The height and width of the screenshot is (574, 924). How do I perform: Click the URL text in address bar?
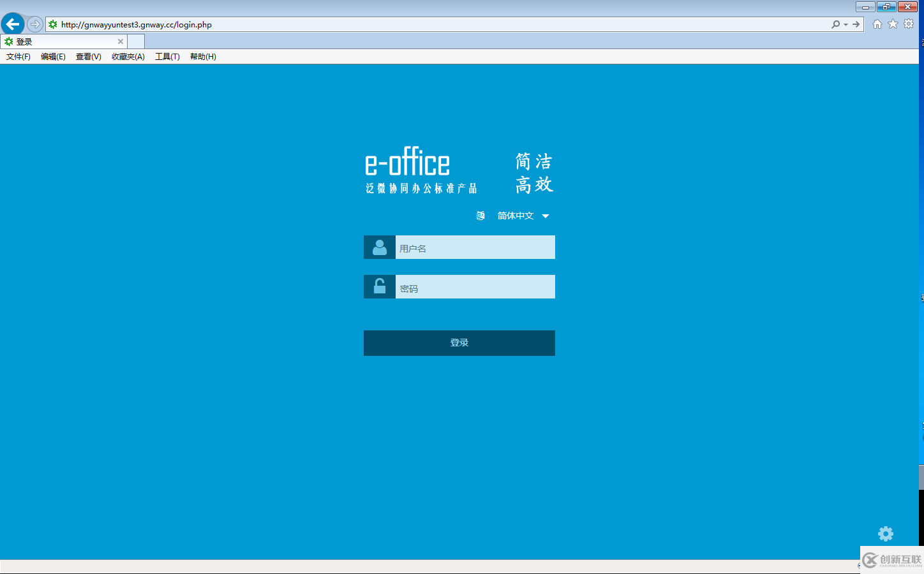click(x=137, y=25)
